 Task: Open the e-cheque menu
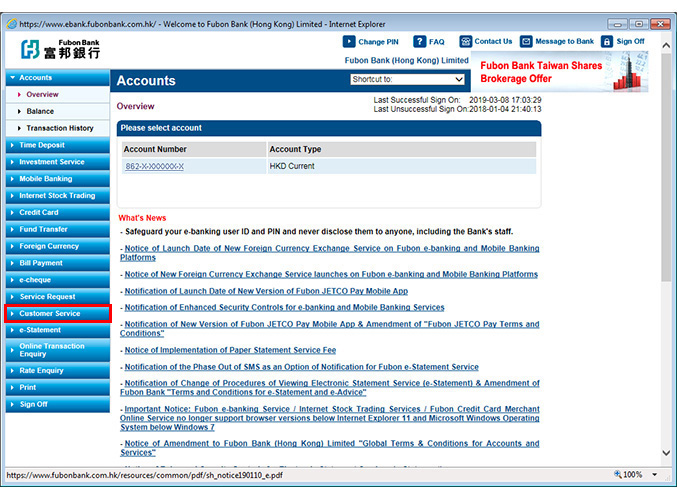(x=57, y=280)
